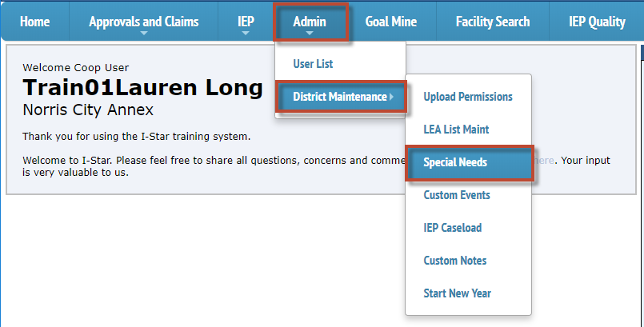
Task: Click the Admin menu
Action: coord(310,22)
